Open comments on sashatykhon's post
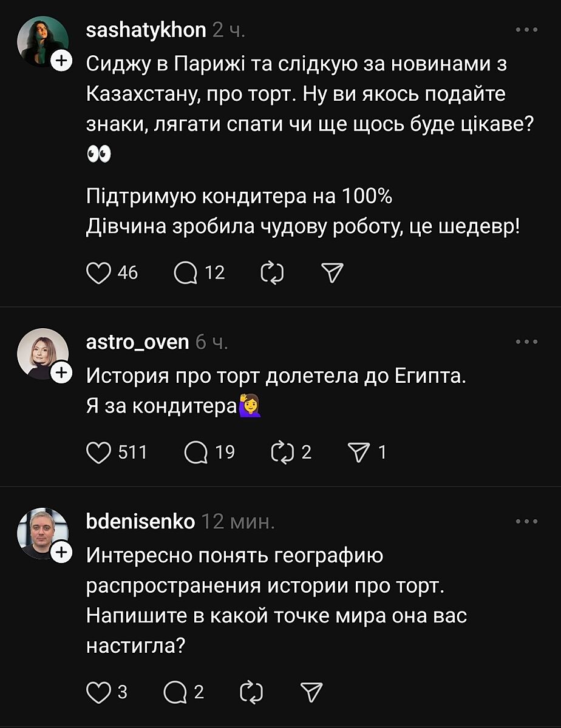The image size is (561, 728). pyautogui.click(x=185, y=274)
